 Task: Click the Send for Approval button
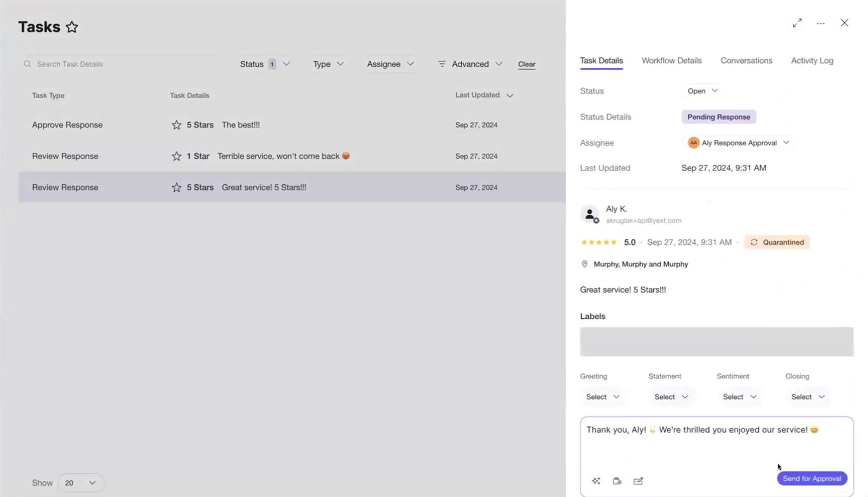click(812, 478)
